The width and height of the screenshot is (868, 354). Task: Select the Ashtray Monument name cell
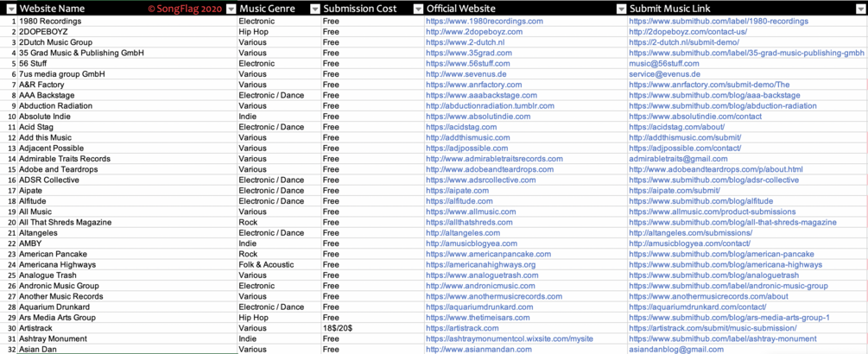[x=127, y=338]
